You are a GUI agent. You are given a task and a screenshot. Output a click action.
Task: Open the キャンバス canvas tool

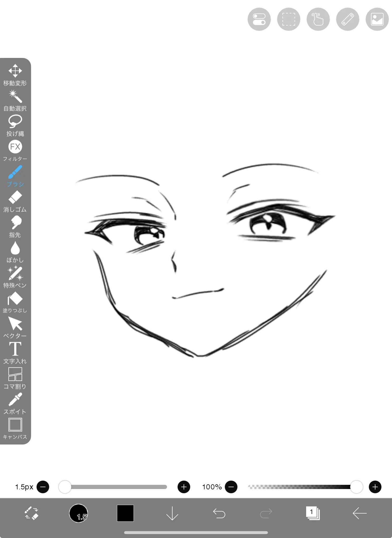pos(15,429)
